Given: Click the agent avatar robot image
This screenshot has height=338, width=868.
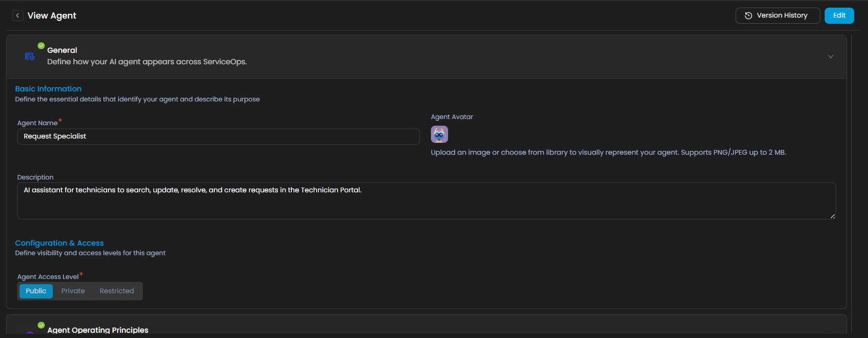Looking at the screenshot, I should [x=439, y=134].
